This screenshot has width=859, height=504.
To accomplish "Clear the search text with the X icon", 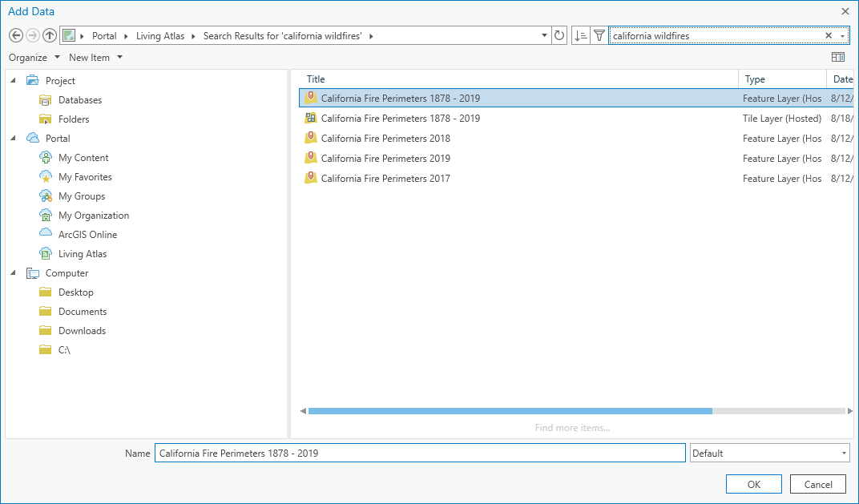I will [829, 35].
